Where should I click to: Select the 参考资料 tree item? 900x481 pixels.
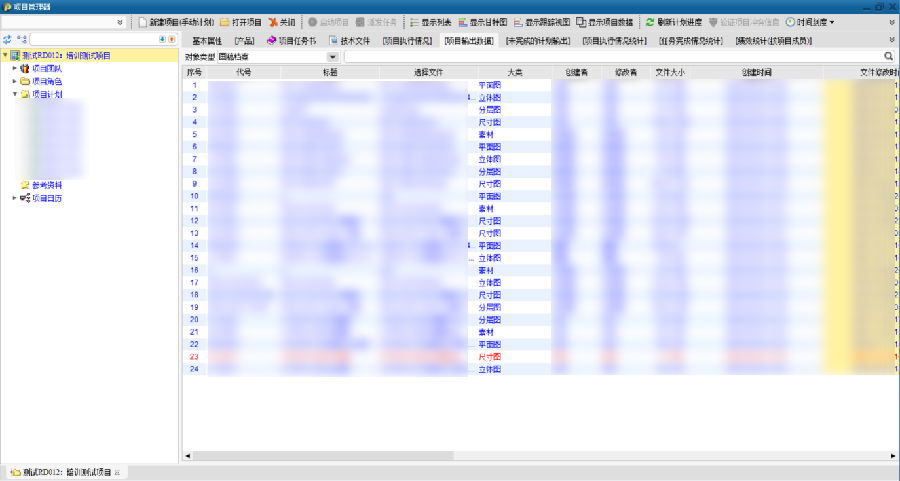coord(46,185)
